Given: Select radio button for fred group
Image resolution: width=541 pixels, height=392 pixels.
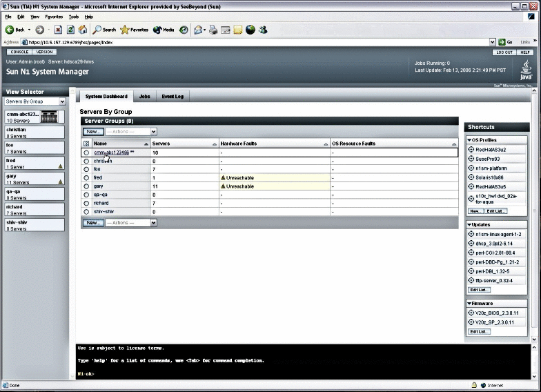Looking at the screenshot, I should (86, 178).
